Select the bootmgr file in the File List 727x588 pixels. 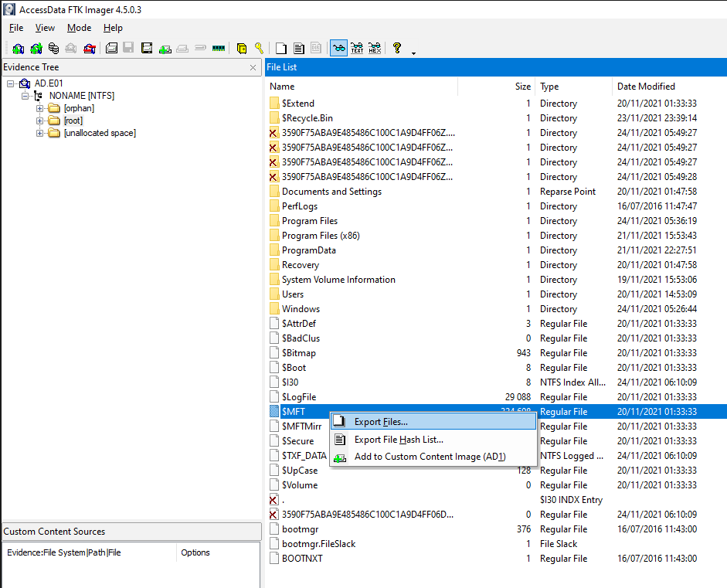(301, 529)
